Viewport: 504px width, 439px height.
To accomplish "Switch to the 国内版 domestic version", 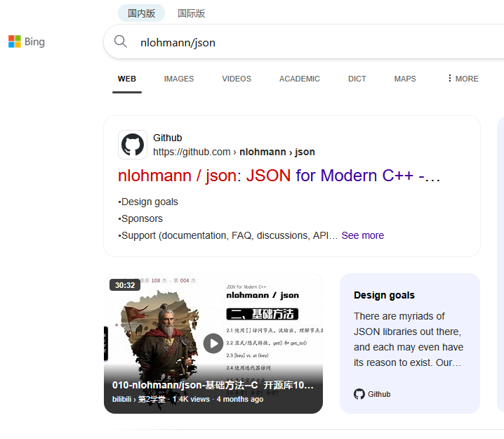I will point(141,13).
